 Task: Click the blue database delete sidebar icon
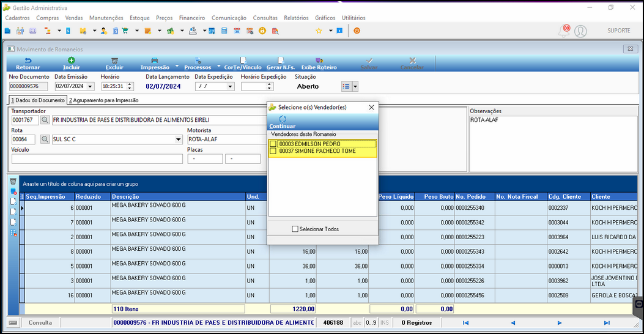click(13, 191)
